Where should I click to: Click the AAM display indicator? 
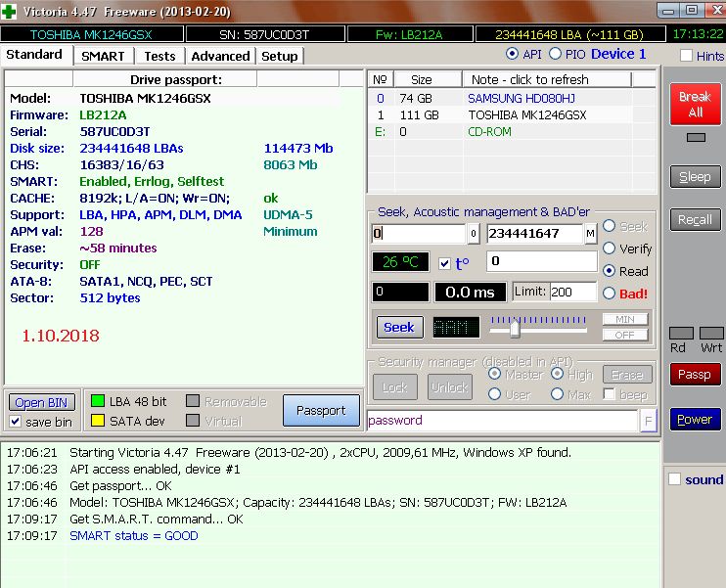456,328
